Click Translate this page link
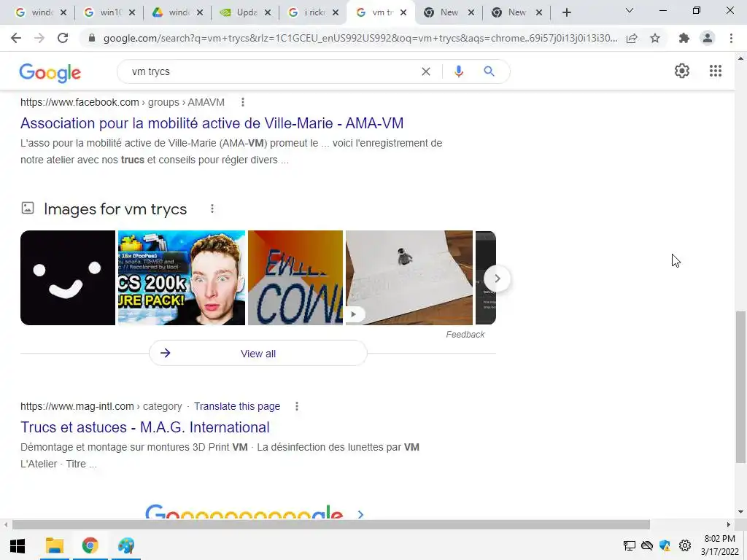The image size is (747, 560). pos(237,406)
